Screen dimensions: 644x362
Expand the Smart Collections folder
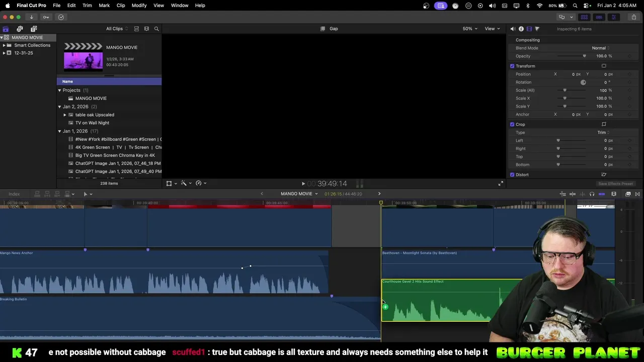pos(4,45)
